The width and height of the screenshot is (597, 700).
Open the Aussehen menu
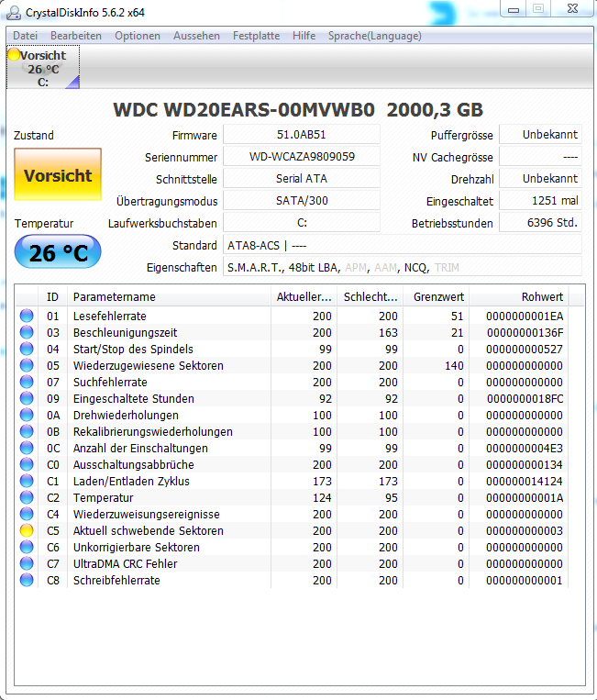point(196,36)
